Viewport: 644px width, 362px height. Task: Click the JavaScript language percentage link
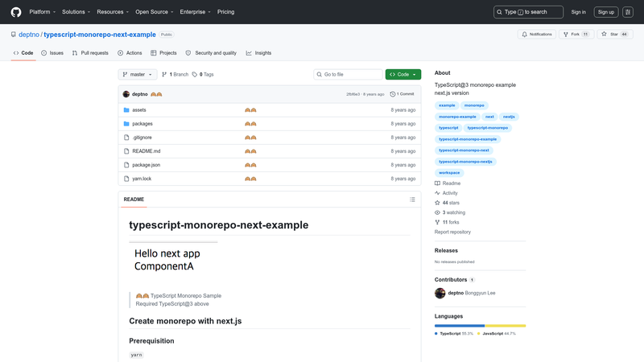coord(496,334)
